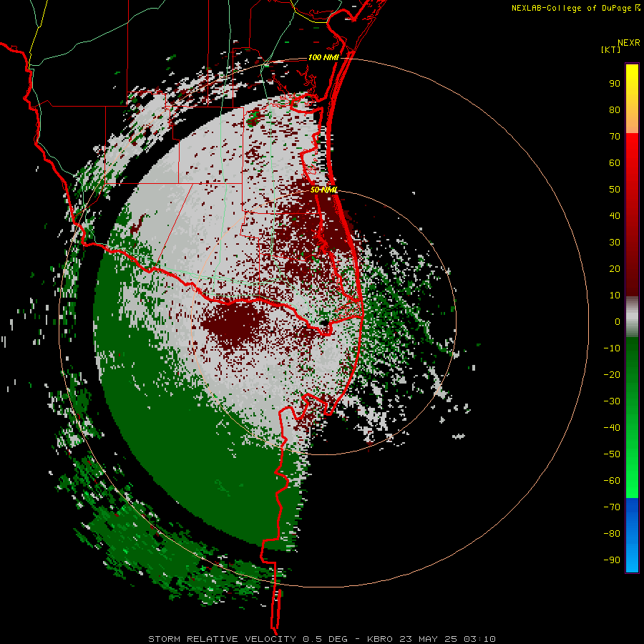Click the 60 value on the velocity scale

pyautogui.click(x=615, y=163)
